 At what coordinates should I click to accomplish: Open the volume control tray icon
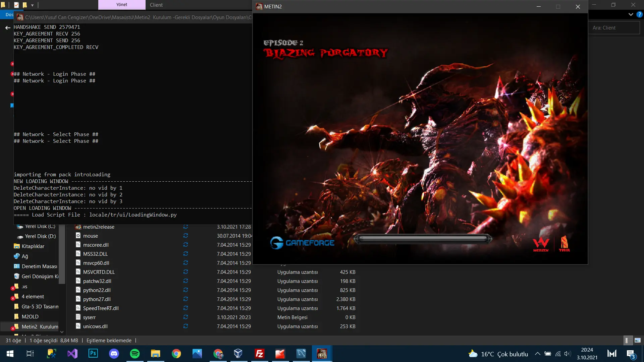click(x=568, y=354)
